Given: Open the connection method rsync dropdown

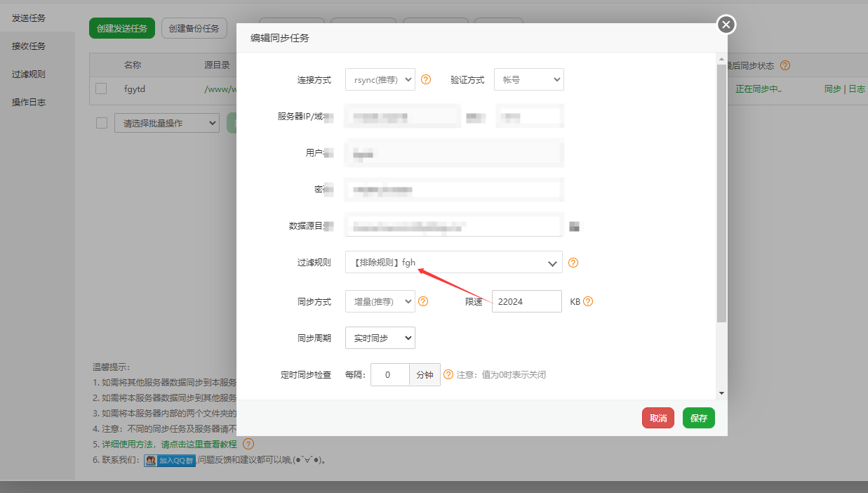Looking at the screenshot, I should pos(380,79).
